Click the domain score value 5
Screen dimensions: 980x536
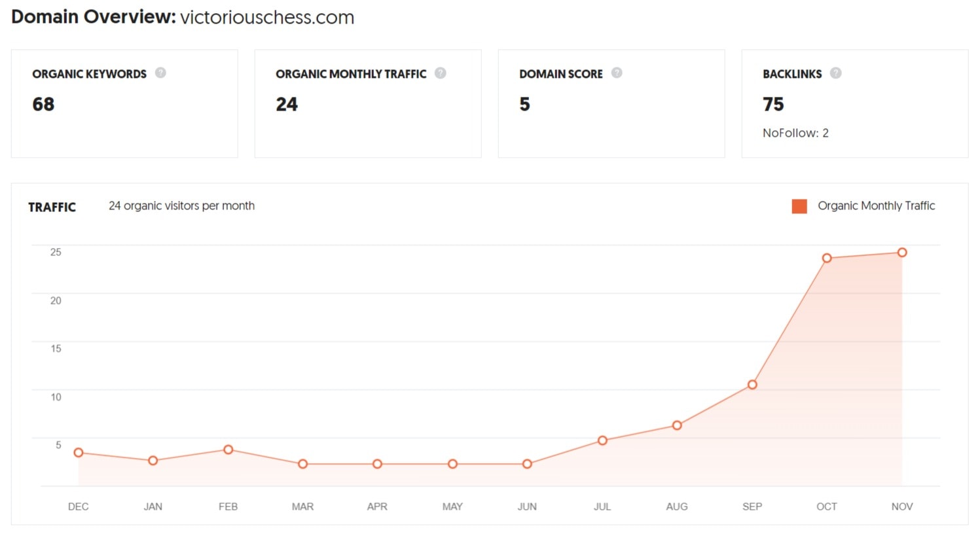524,104
